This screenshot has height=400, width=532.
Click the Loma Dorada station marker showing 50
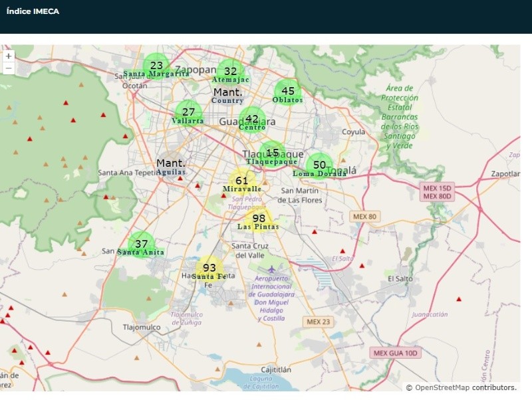[319, 165]
